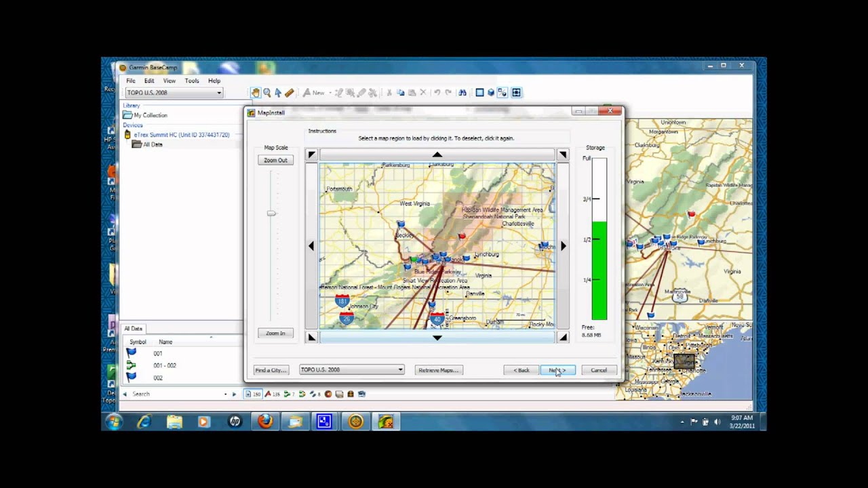Pan map diagonally with top-left arrow
Image resolution: width=868 pixels, height=488 pixels.
(x=311, y=155)
